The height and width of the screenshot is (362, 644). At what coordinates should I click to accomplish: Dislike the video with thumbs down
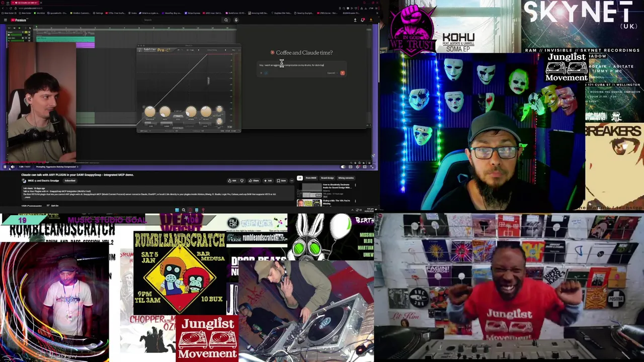(242, 180)
